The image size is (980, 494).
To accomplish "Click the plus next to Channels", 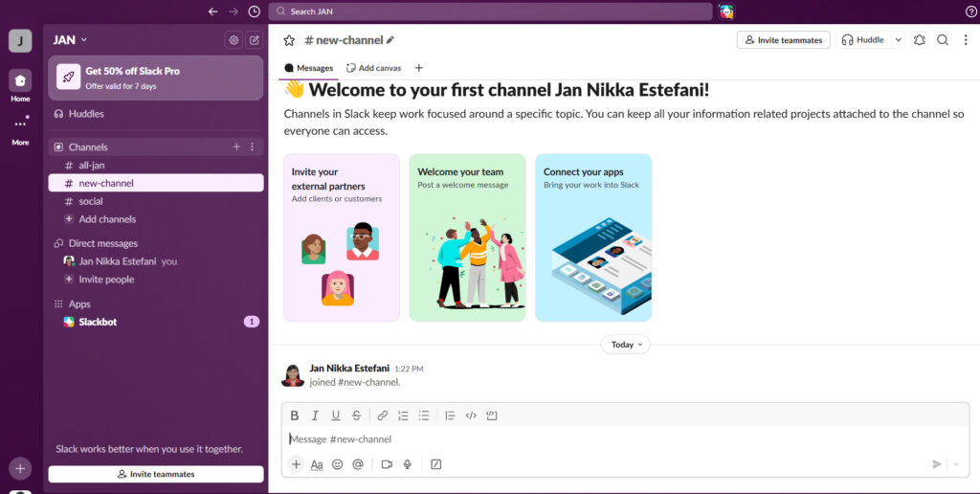I will click(236, 146).
